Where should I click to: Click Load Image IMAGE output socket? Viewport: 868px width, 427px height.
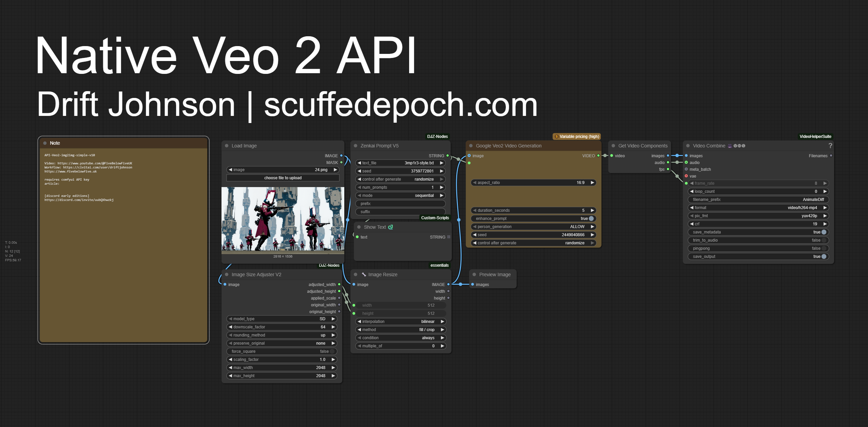coord(341,156)
